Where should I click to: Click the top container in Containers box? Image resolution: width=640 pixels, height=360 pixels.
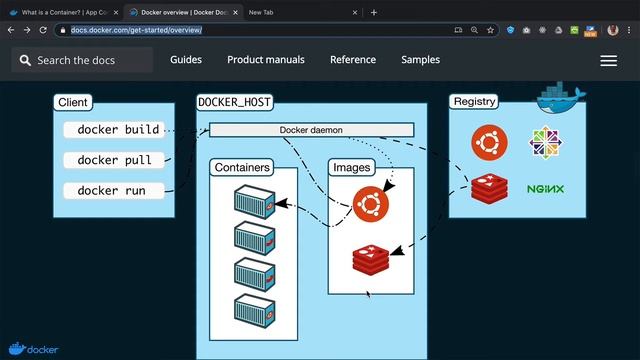(x=254, y=202)
